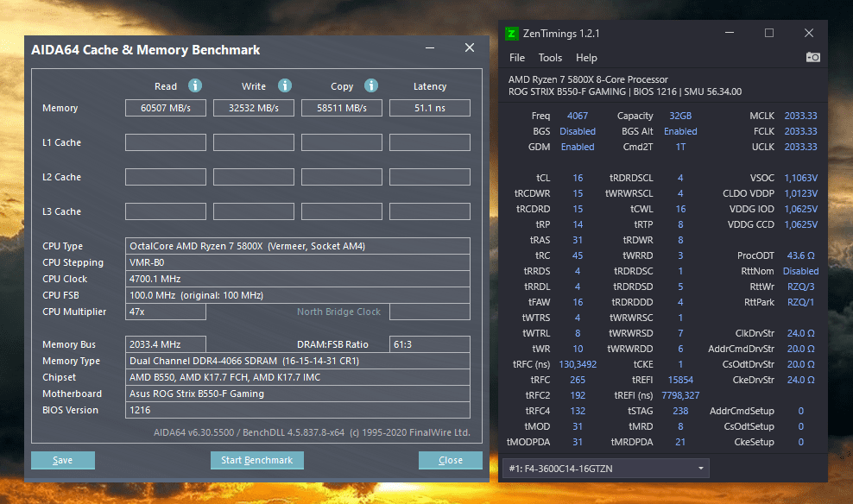The image size is (853, 504).
Task: Click the empty North Bridge Clock field
Action: [x=430, y=312]
